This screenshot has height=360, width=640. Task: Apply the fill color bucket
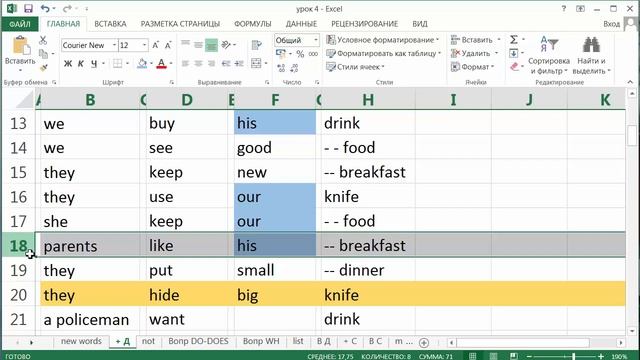coord(142,63)
